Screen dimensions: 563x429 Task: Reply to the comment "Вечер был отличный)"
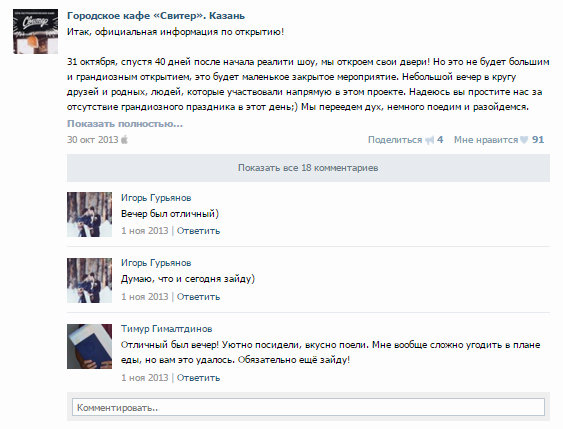[198, 231]
